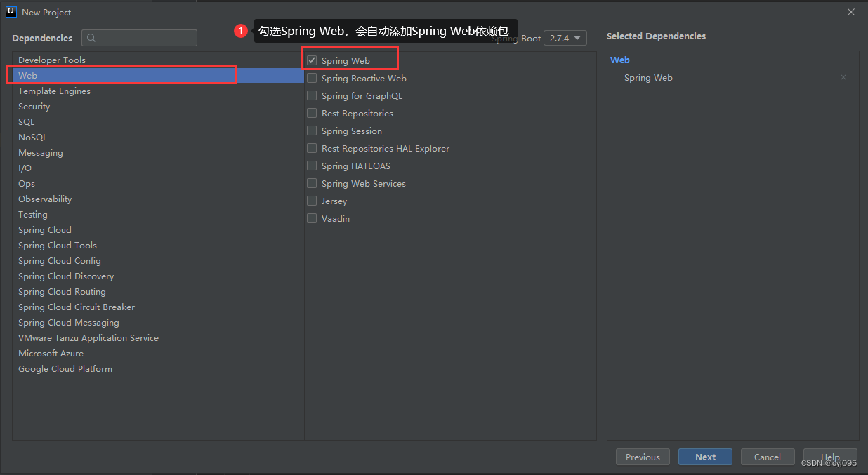Select VMware Tanzu Application Service category
Viewport: 868px width, 475px height.
pos(158,338)
